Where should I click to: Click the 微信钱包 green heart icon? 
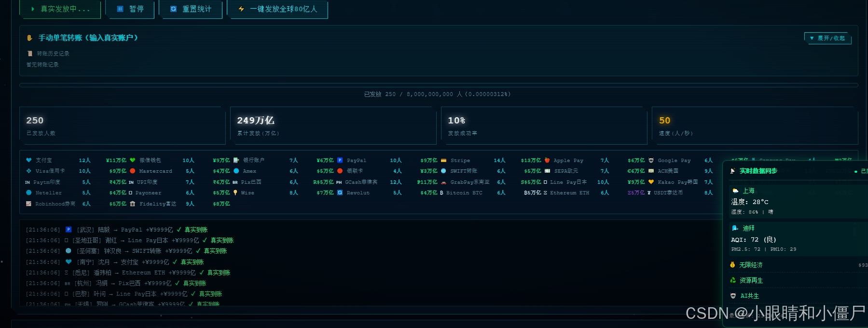click(133, 160)
